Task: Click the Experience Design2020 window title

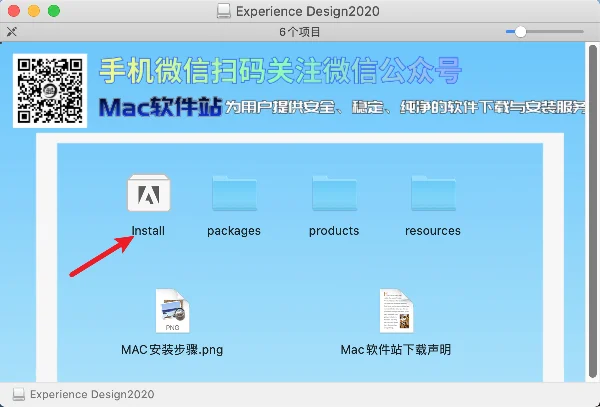Action: [x=308, y=11]
